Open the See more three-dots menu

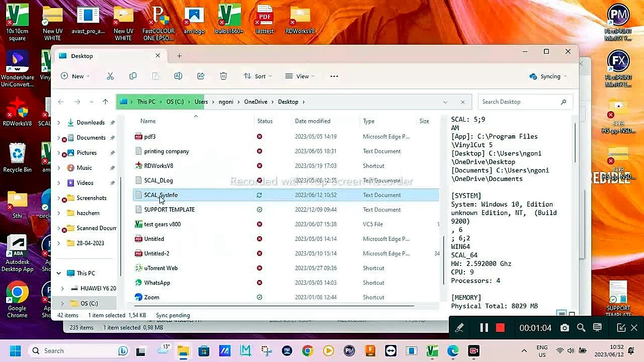(334, 76)
